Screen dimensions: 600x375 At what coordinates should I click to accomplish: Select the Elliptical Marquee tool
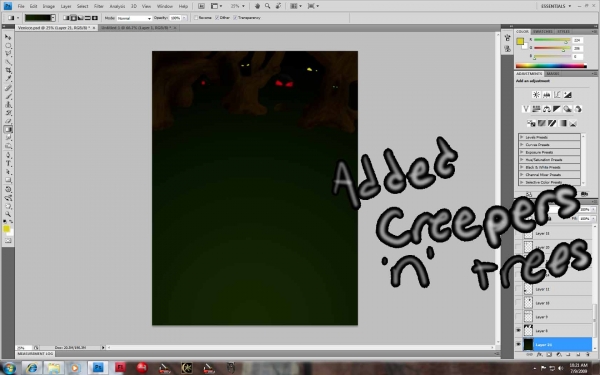click(x=8, y=46)
